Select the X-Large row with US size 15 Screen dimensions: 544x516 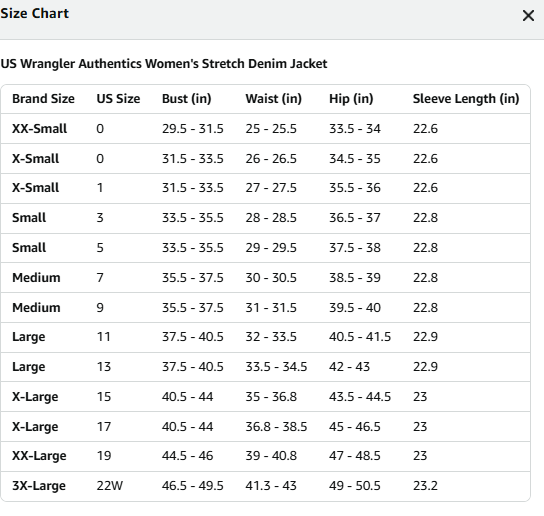tap(265, 397)
